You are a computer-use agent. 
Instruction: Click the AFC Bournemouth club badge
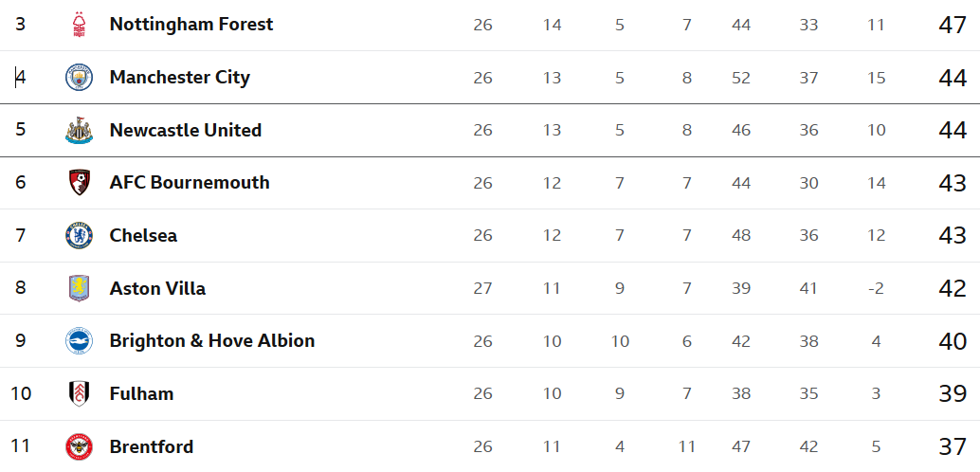click(80, 183)
